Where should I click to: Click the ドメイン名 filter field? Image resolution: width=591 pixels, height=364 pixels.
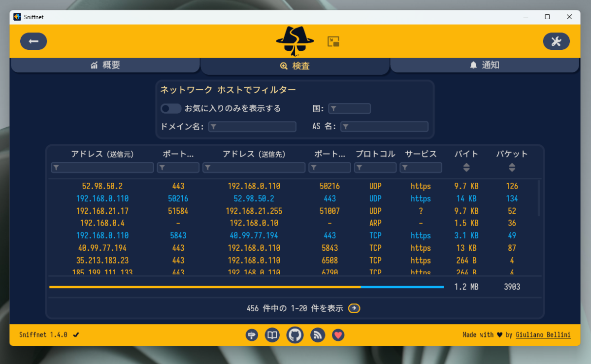(x=252, y=127)
